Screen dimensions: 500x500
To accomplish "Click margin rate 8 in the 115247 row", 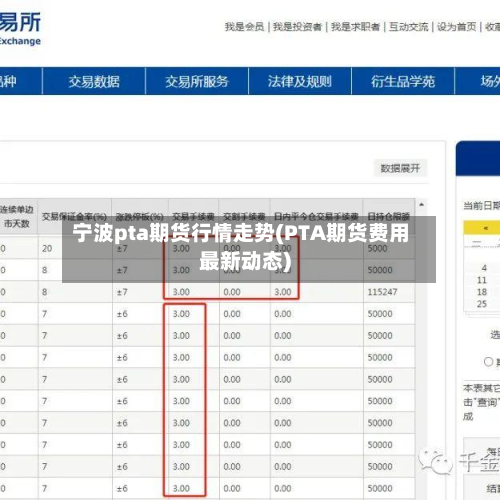I will tap(45, 292).
